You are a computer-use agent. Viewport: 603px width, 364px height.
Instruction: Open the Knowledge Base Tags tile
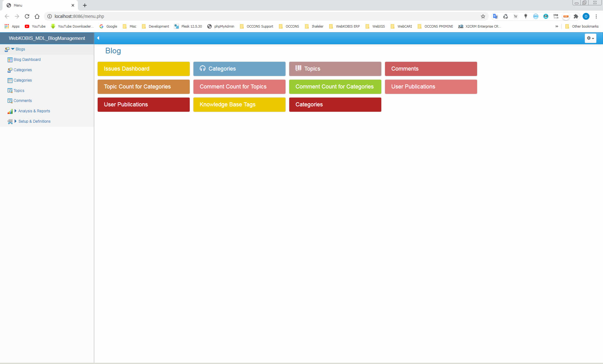tap(239, 104)
